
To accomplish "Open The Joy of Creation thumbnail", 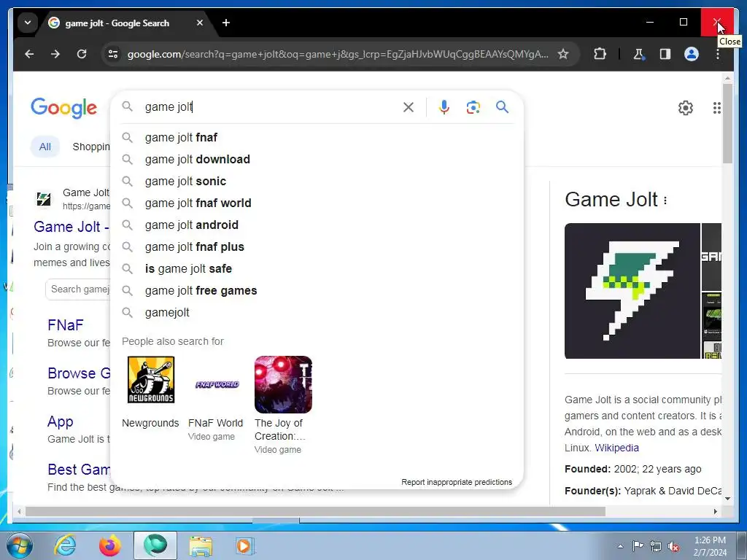I will [x=283, y=384].
